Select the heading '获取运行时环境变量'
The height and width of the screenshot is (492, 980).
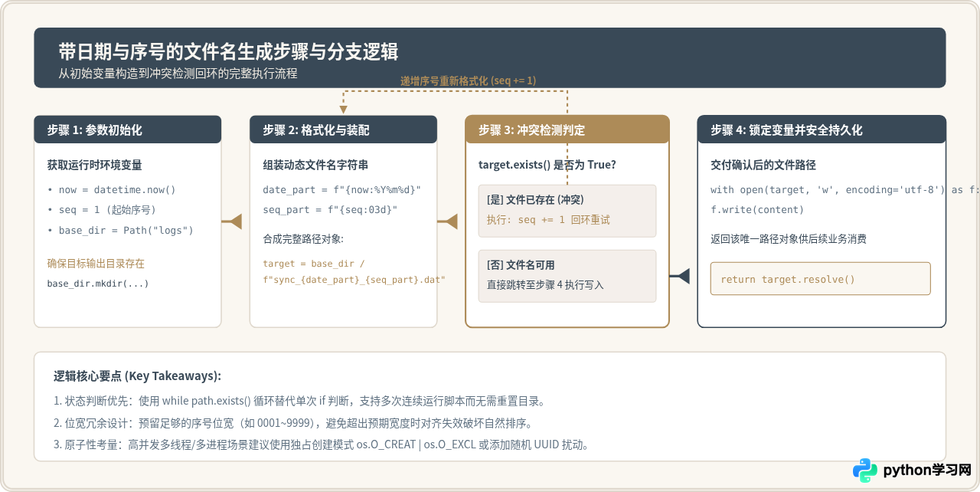[x=94, y=165]
